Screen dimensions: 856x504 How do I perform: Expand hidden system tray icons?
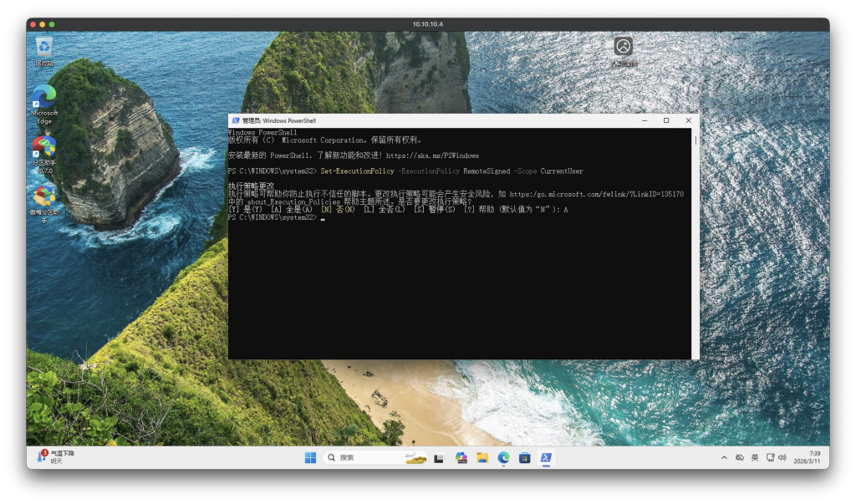pyautogui.click(x=724, y=457)
